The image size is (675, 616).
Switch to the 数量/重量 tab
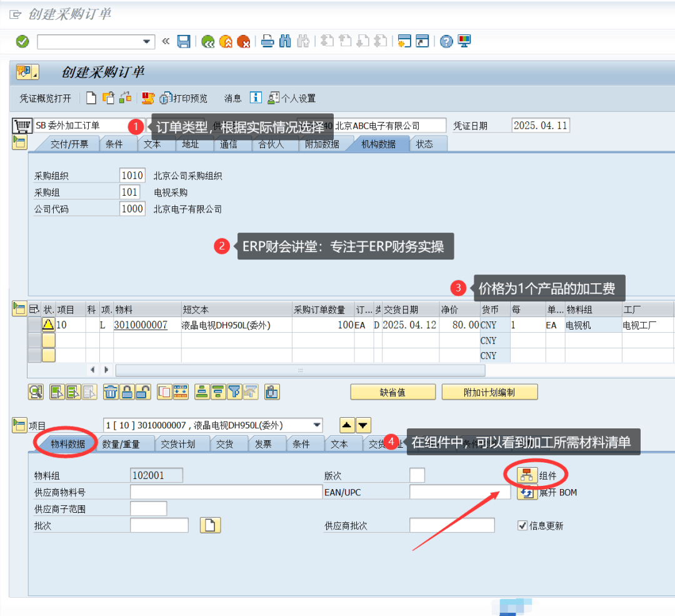pyautogui.click(x=121, y=444)
